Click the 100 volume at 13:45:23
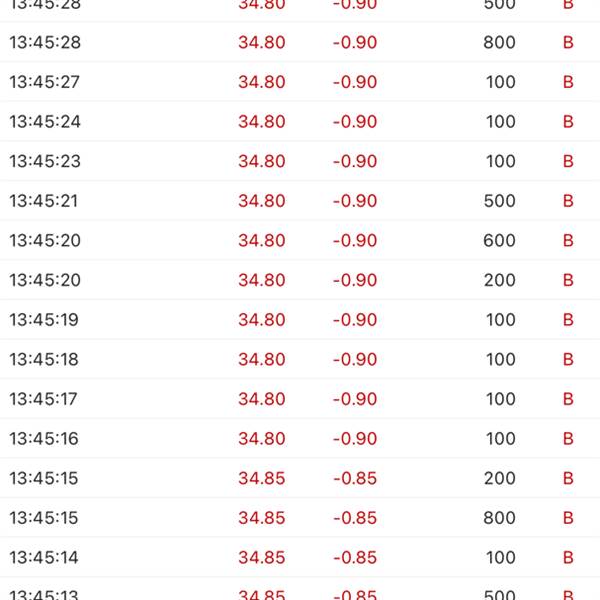 [501, 161]
